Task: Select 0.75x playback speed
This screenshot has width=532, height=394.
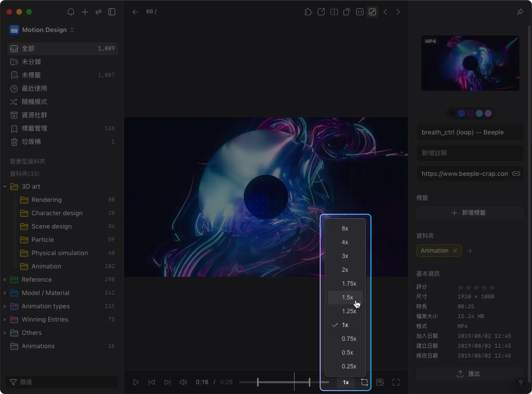Action: (345, 339)
